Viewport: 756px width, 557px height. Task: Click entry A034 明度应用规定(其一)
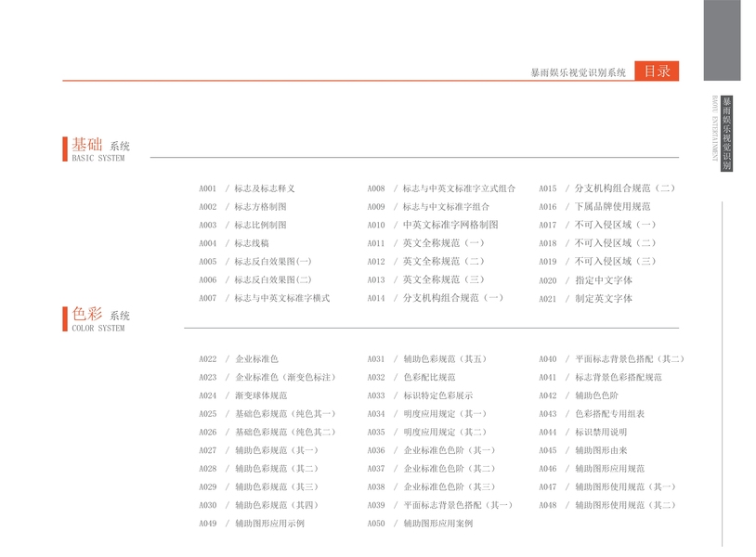(x=426, y=414)
